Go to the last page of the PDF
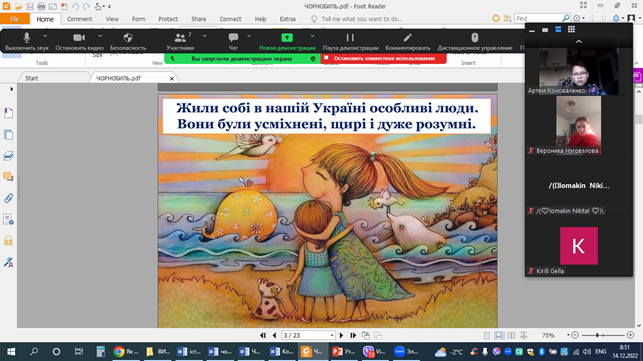 point(353,336)
